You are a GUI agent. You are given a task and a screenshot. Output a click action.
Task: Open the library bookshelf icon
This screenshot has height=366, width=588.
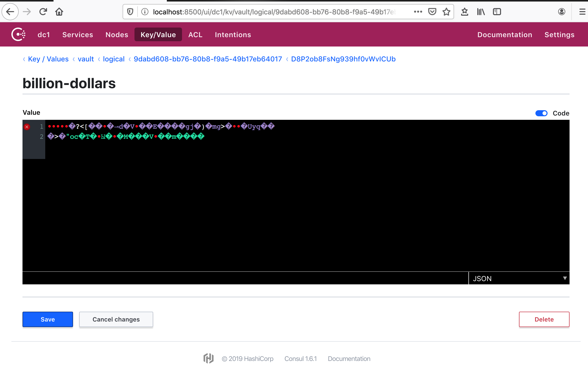[x=481, y=12]
